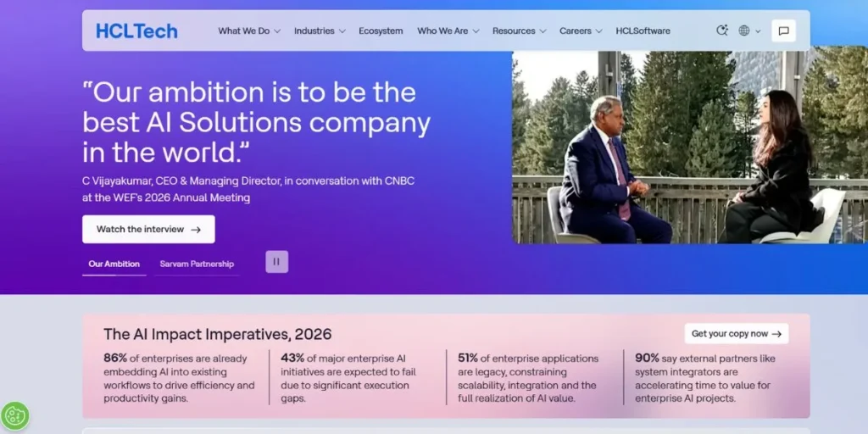This screenshot has width=868, height=434.
Task: Click the C Vijayakumar caption text
Action: pyautogui.click(x=248, y=189)
